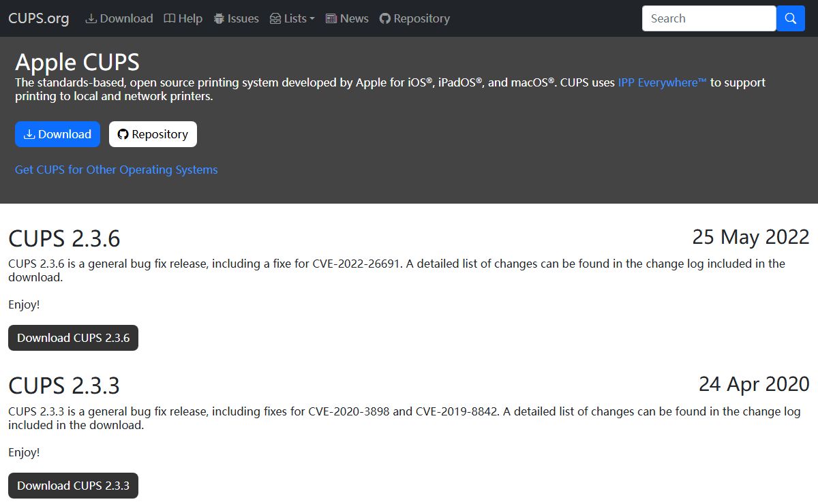Click the 24 Apr 2020 date
This screenshot has width=818, height=504.
pyautogui.click(x=754, y=384)
